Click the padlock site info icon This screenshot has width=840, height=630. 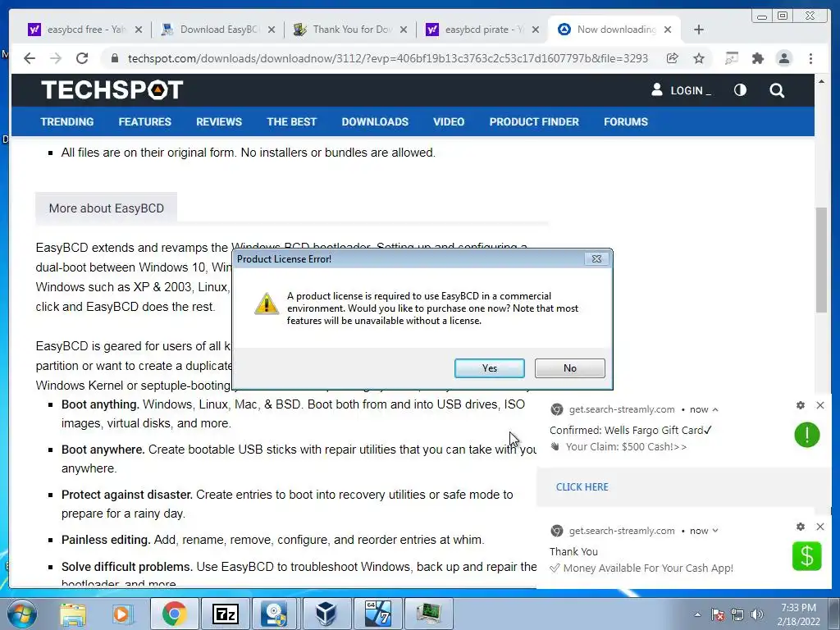(x=114, y=58)
